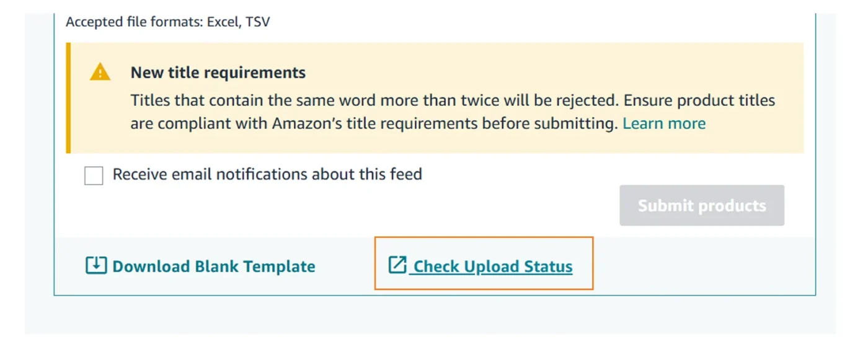Click the download icon beside Download Blank Template
The height and width of the screenshot is (362, 868).
coord(95,265)
